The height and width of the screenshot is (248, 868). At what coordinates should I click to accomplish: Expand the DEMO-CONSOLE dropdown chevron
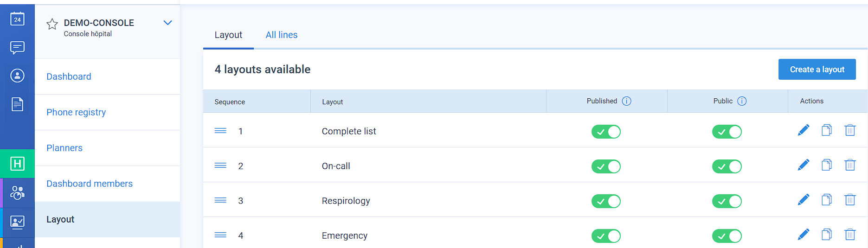168,23
